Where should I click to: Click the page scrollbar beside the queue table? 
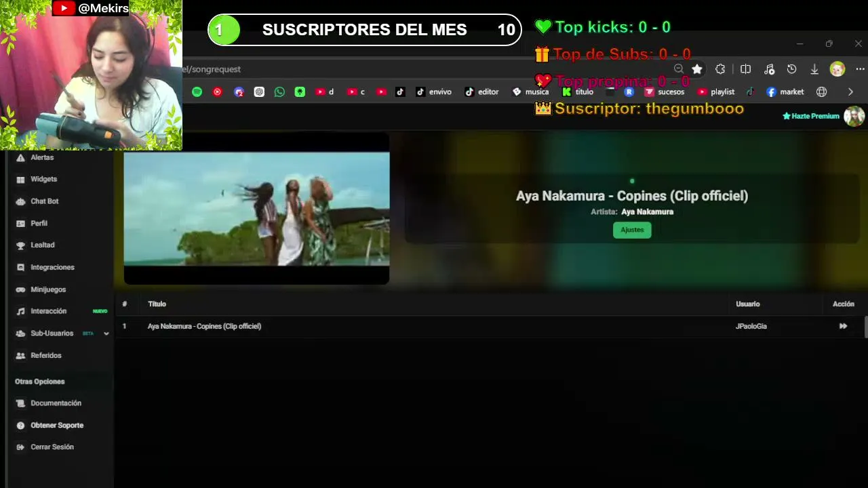(865, 327)
